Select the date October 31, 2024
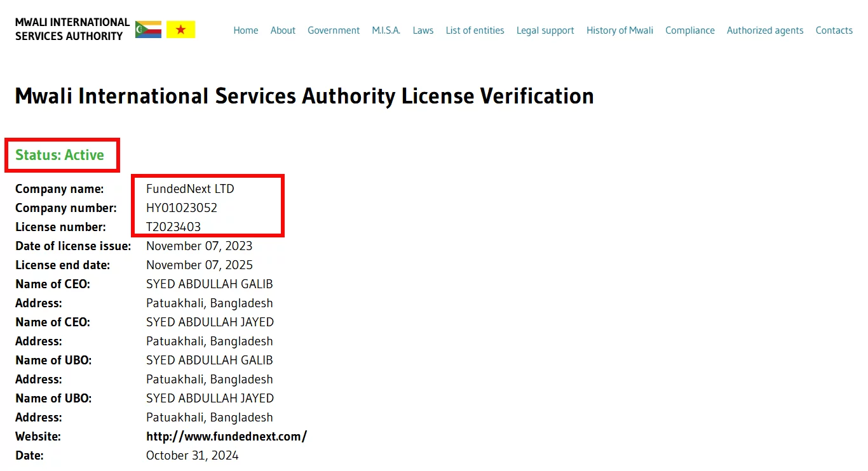Screen dimensions: 868x471 [x=193, y=455]
